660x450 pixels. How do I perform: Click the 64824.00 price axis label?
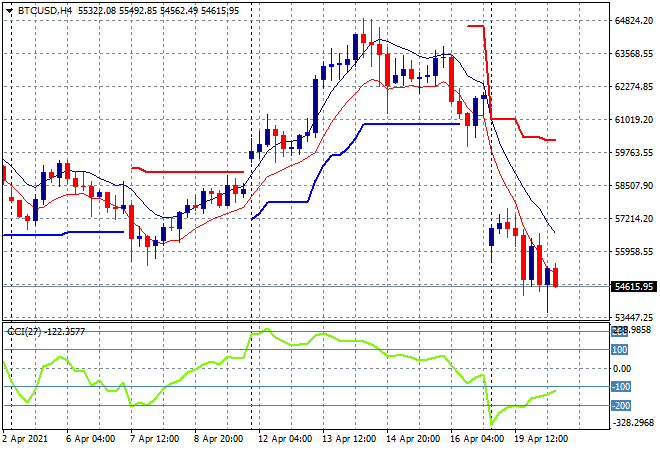(632, 20)
